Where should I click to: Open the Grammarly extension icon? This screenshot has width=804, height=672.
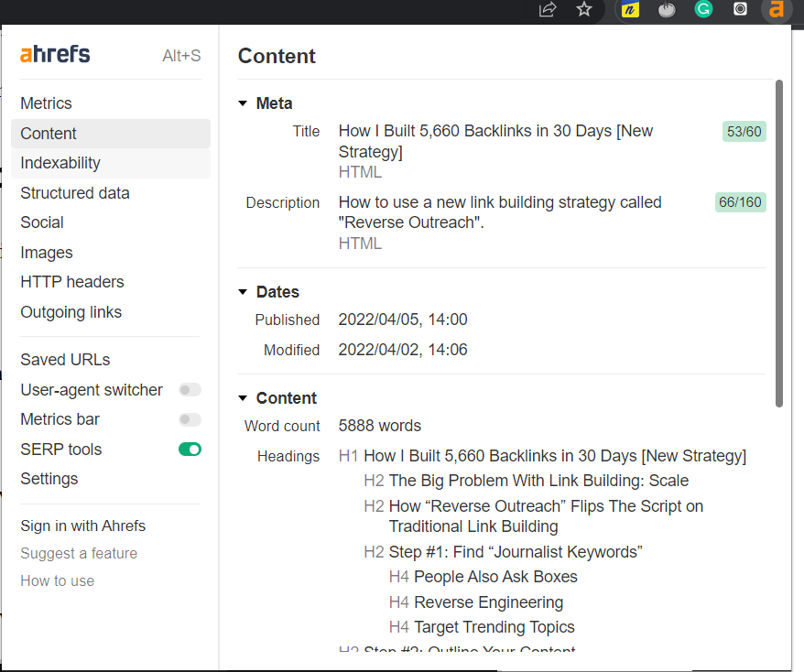point(703,9)
